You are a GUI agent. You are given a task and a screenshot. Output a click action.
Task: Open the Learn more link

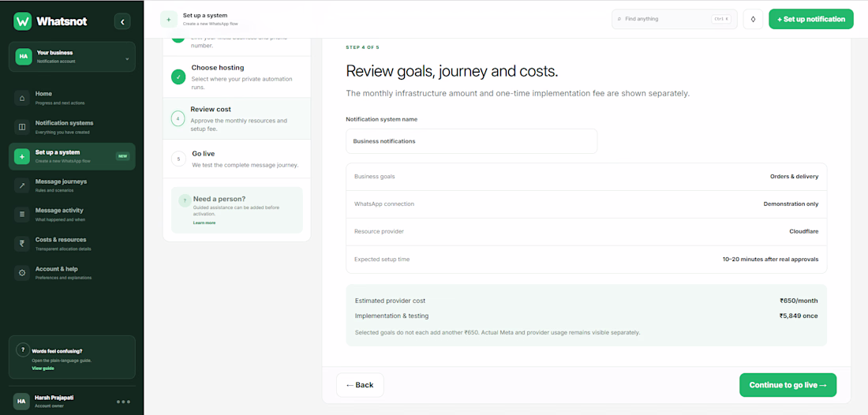(204, 222)
